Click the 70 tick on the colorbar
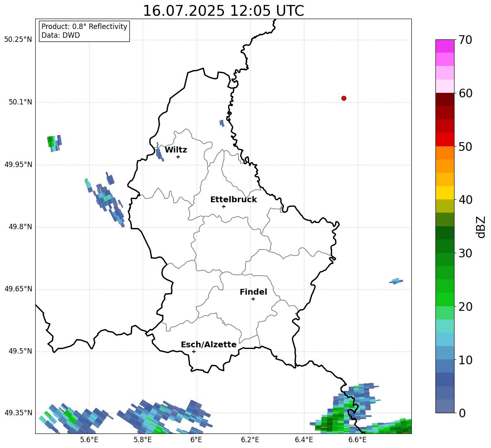This screenshot has height=448, width=491. point(465,40)
